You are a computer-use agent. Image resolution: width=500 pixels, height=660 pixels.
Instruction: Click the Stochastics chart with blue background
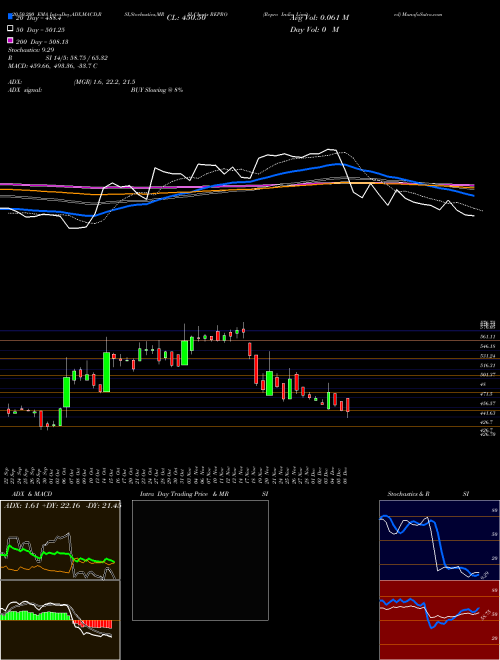point(439,540)
